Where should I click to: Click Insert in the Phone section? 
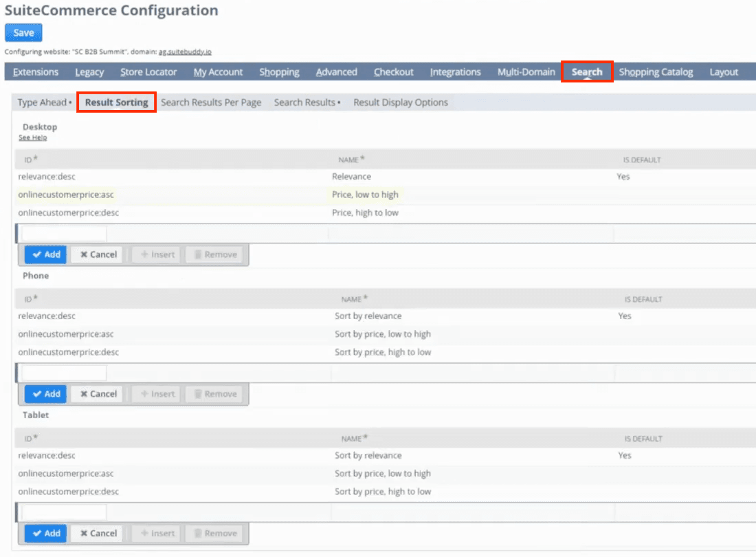[x=157, y=394]
